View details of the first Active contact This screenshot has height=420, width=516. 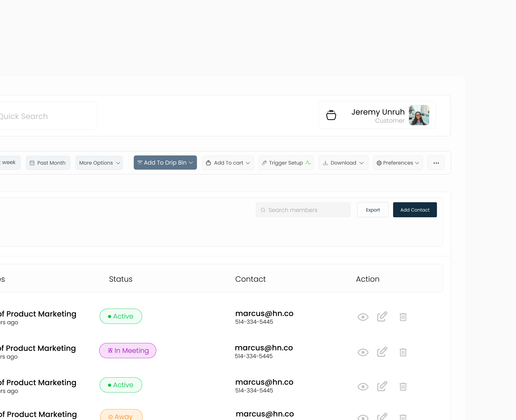coord(363,317)
